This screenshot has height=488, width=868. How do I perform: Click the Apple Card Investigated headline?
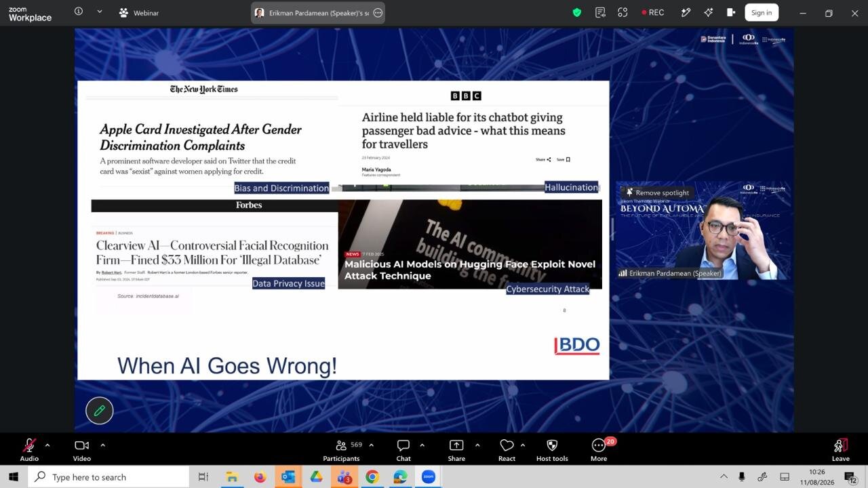coord(201,138)
